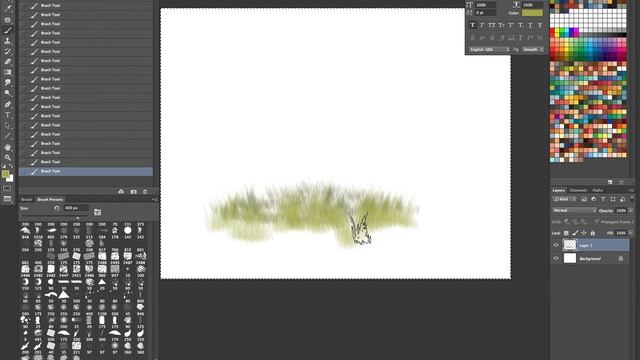This screenshot has width=640, height=360.
Task: Select the Pen tool
Action: [7, 104]
